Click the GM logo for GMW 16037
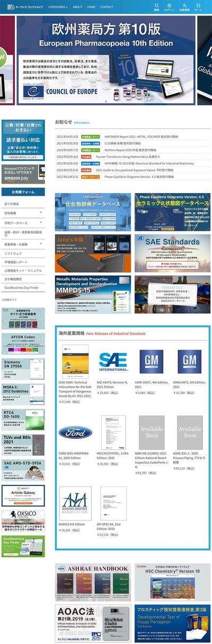Viewport: 212px width, 644px height. tap(151, 362)
